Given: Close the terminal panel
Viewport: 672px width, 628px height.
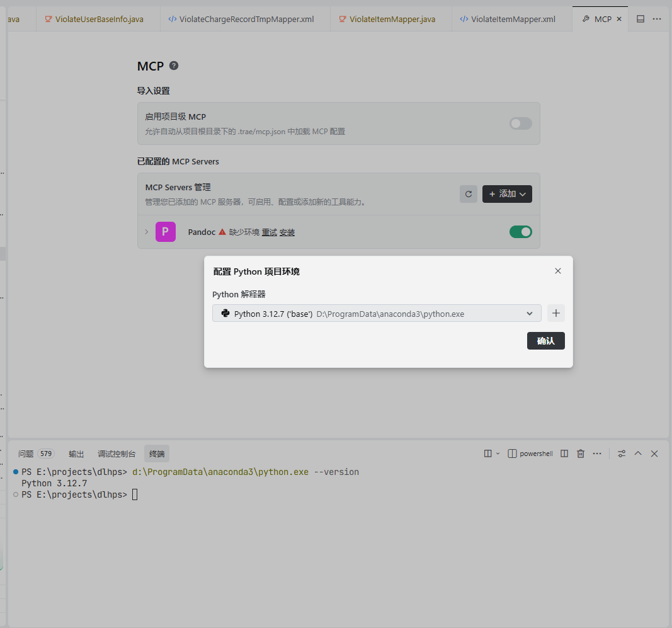Looking at the screenshot, I should [654, 454].
